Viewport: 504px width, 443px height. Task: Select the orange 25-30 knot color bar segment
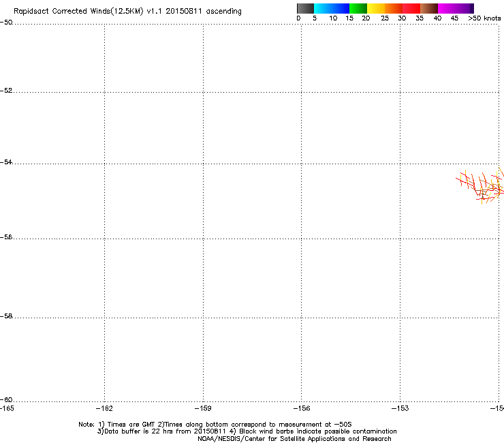click(x=394, y=8)
